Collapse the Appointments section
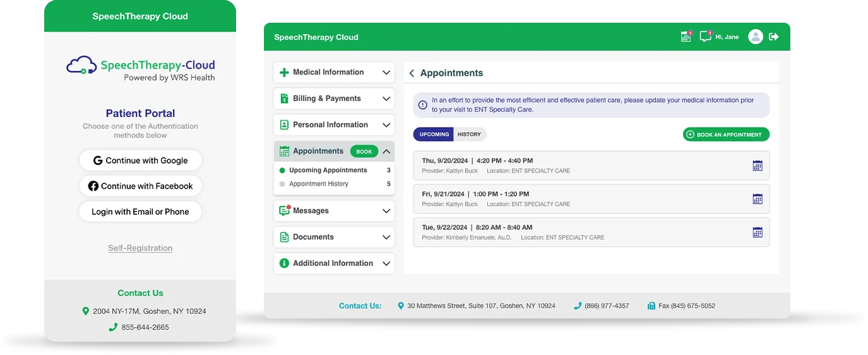The width and height of the screenshot is (868, 355). click(x=386, y=152)
